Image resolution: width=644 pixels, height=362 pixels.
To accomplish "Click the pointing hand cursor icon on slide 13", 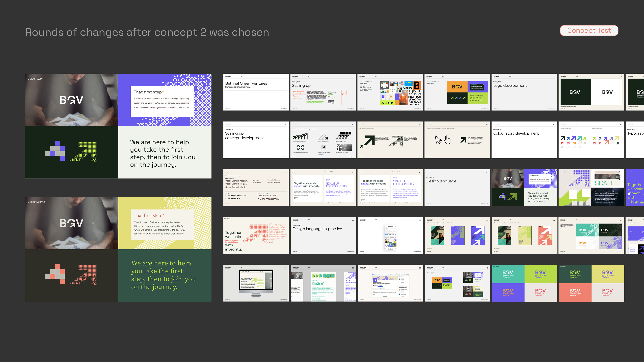I will pos(447,140).
